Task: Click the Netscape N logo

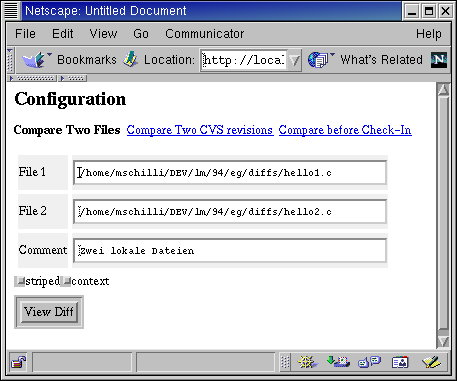Action: coord(439,60)
